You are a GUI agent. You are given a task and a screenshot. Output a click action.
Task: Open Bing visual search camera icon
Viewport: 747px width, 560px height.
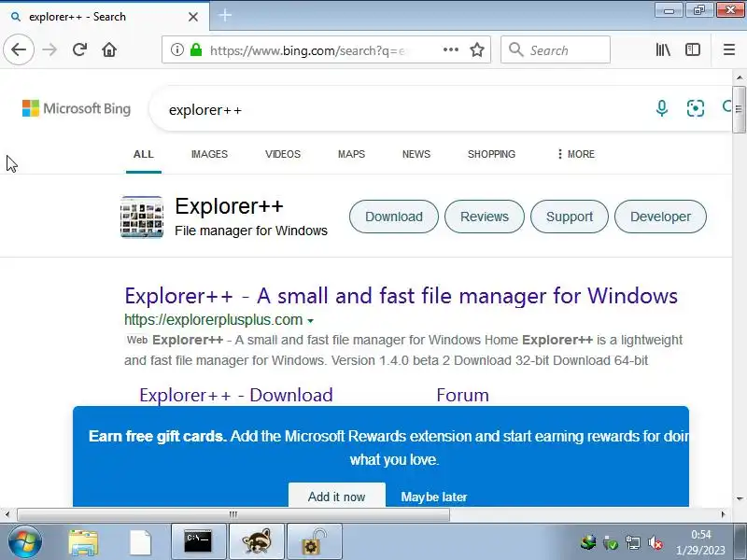696,108
